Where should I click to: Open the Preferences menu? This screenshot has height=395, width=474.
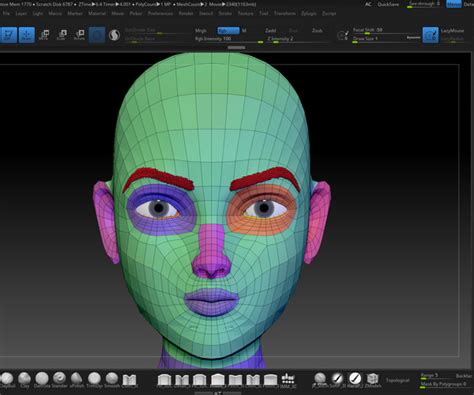coord(160,14)
